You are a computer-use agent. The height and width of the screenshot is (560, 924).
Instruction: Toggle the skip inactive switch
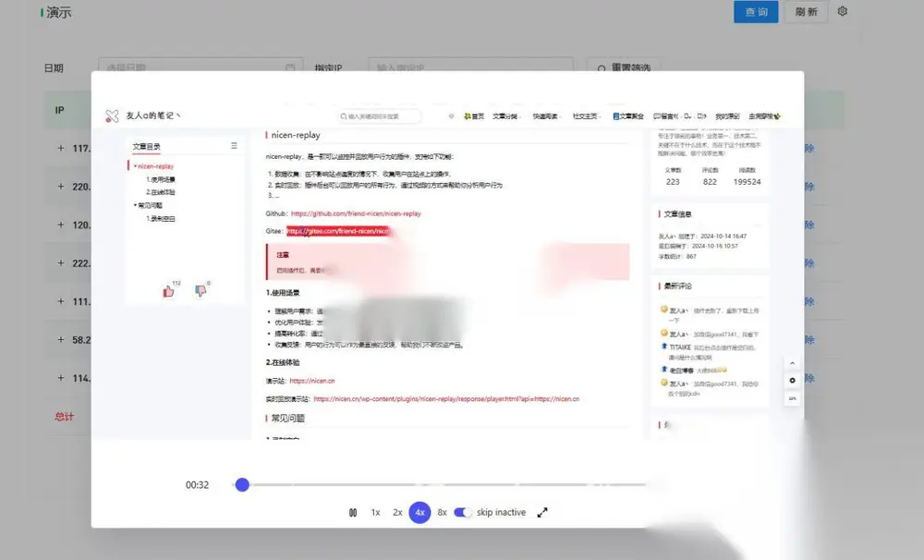[x=463, y=512]
